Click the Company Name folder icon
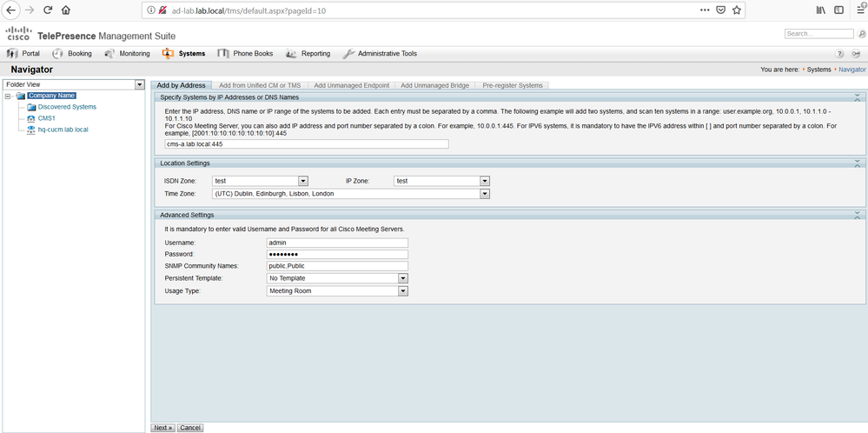Viewport: 868px width, 433px height. coord(21,96)
